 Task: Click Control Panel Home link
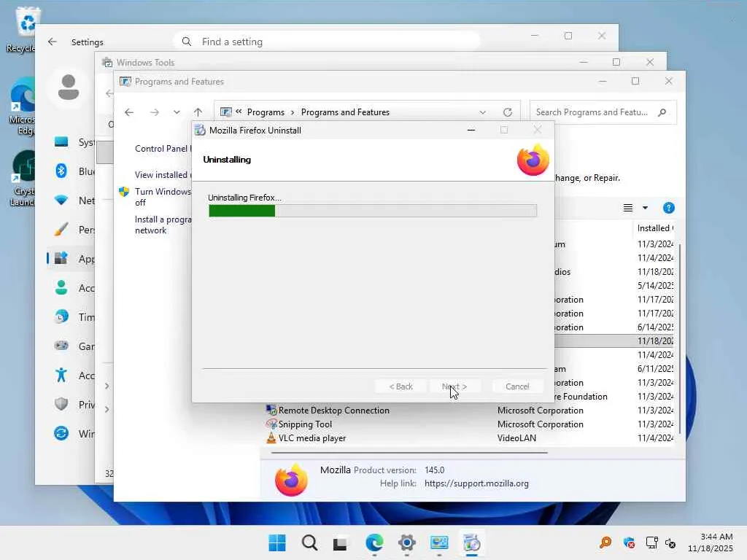tap(163, 149)
